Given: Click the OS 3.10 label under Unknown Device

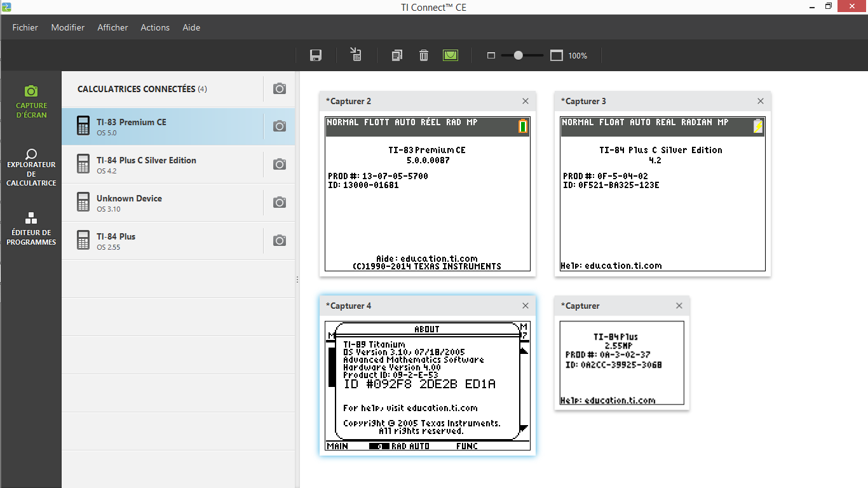Looking at the screenshot, I should click(108, 209).
